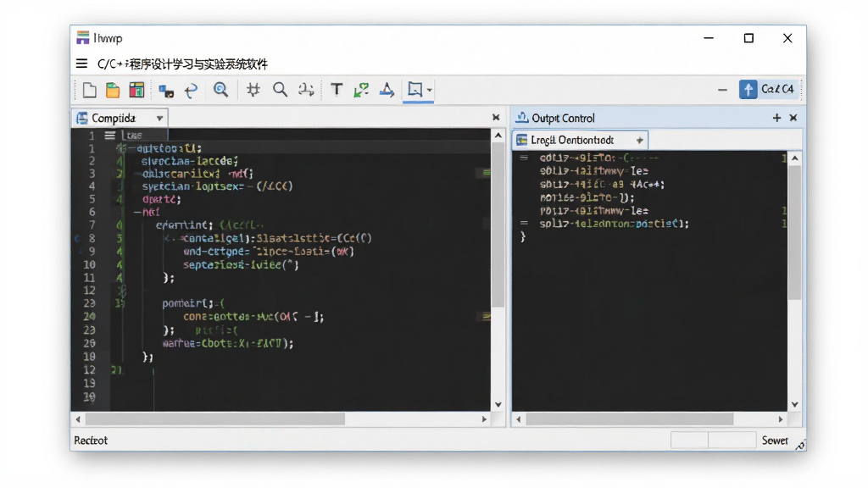The height and width of the screenshot is (488, 868).
Task: Click code line starting 'warfea:'
Action: pyautogui.click(x=227, y=344)
